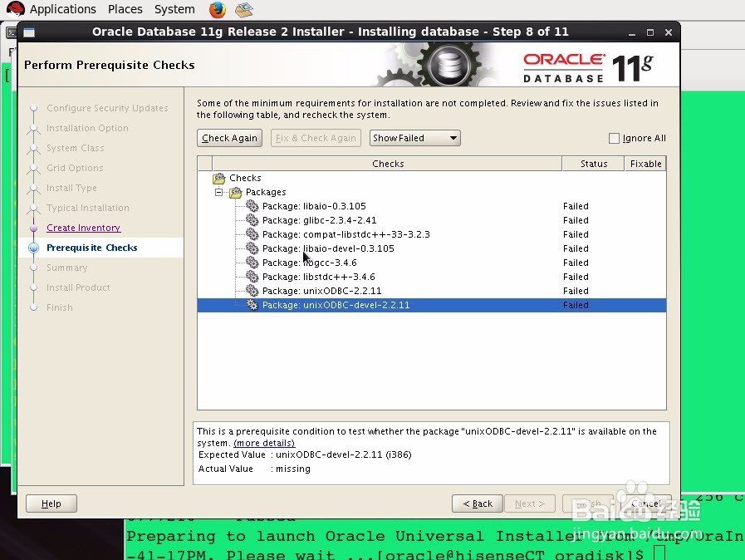This screenshot has width=745, height=560.
Task: Click the Create Inventory step bullet
Action: click(x=34, y=228)
